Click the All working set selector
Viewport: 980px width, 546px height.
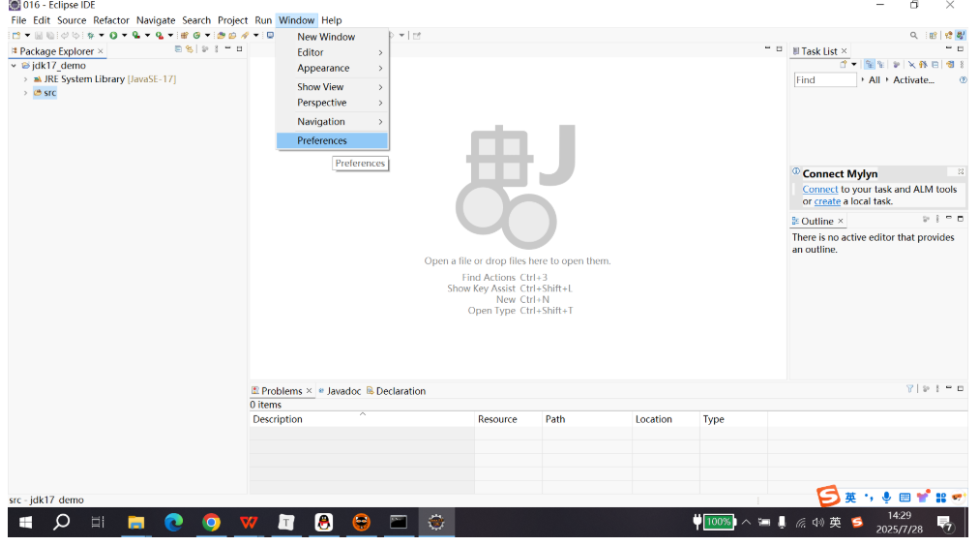tap(874, 80)
